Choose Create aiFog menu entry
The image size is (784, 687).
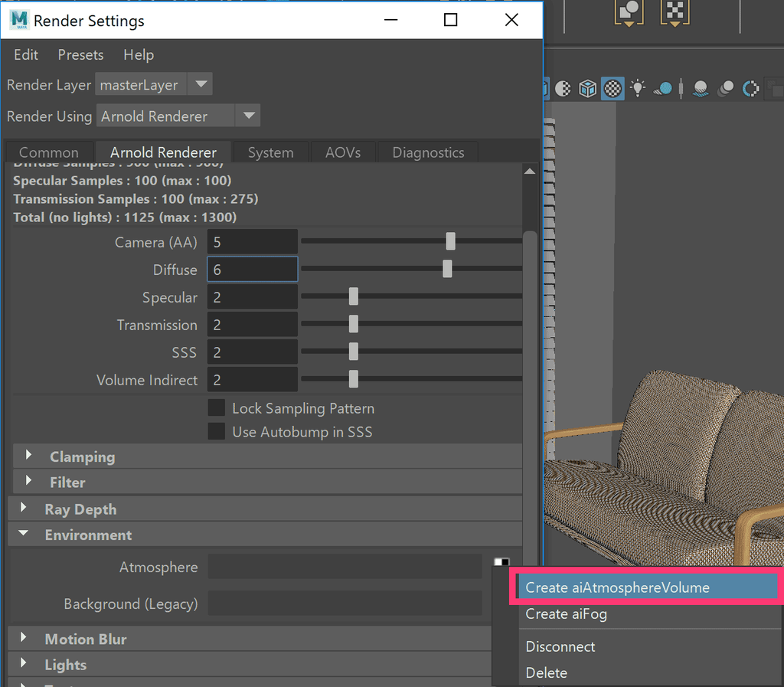pos(648,613)
